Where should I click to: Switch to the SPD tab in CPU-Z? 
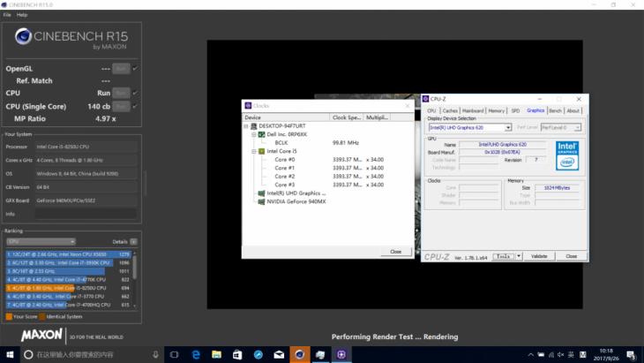[515, 111]
